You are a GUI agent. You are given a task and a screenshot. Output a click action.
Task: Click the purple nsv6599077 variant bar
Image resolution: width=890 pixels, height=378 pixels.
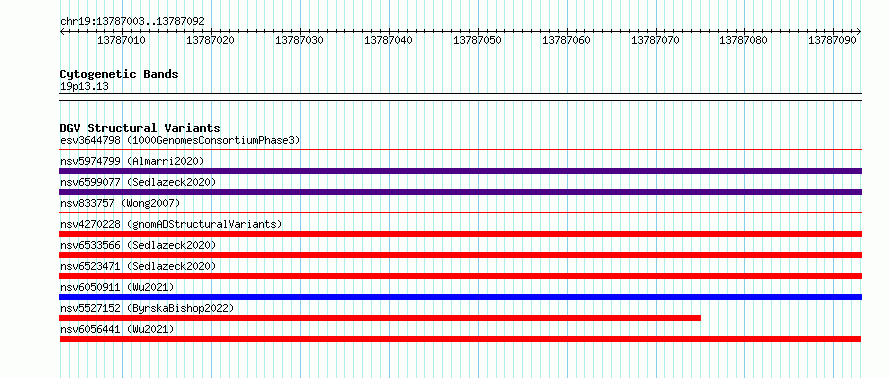click(461, 192)
